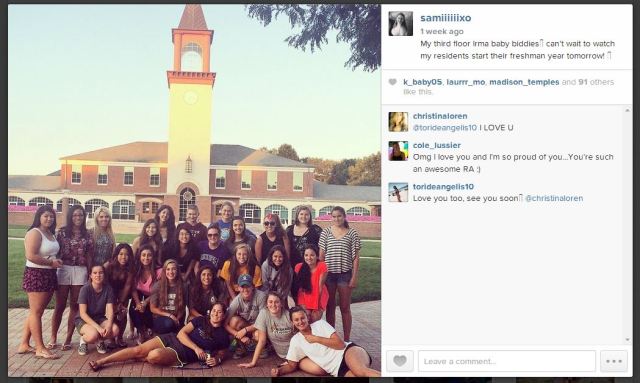Image resolution: width=640 pixels, height=383 pixels.
Task: Visit samiiiiiixo username link
Action: pos(446,18)
